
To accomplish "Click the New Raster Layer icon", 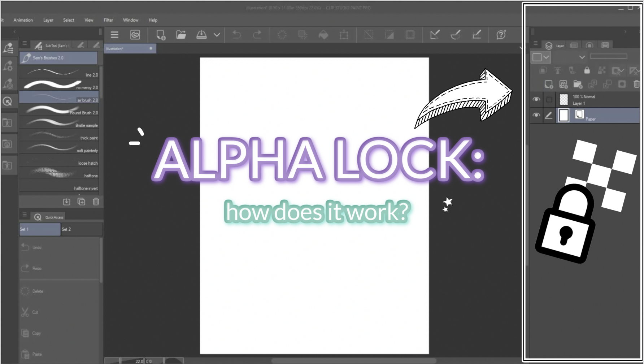I will click(549, 84).
